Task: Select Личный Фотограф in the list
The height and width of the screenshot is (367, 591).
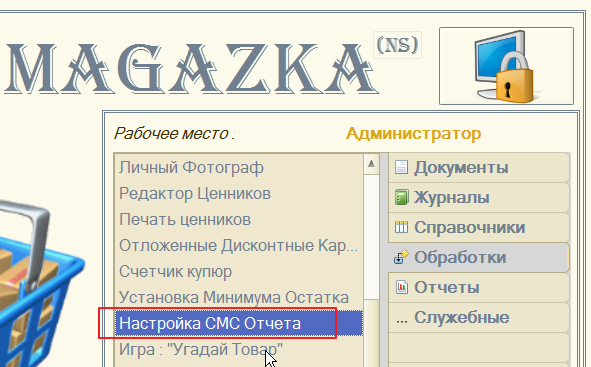Action: (x=239, y=167)
